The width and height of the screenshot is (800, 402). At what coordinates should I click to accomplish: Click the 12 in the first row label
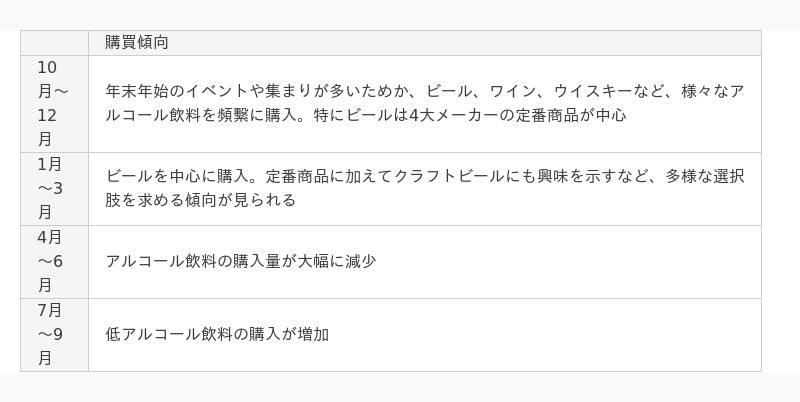(x=47, y=116)
